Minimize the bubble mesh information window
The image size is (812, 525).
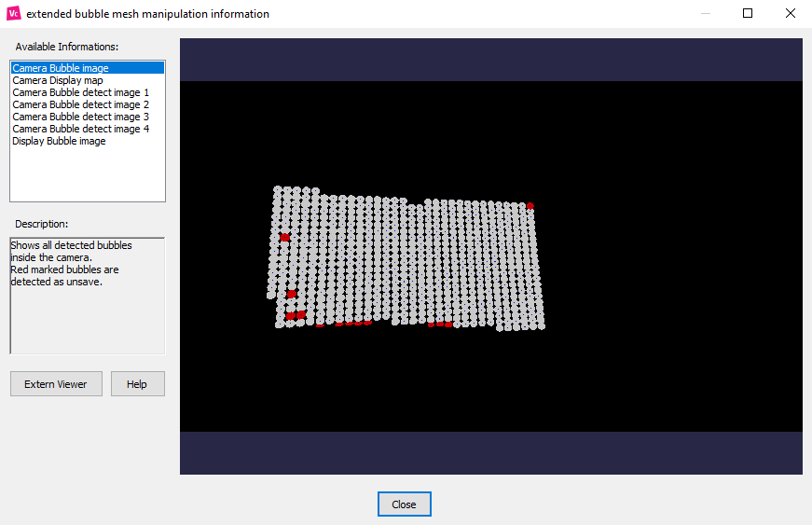pos(705,13)
